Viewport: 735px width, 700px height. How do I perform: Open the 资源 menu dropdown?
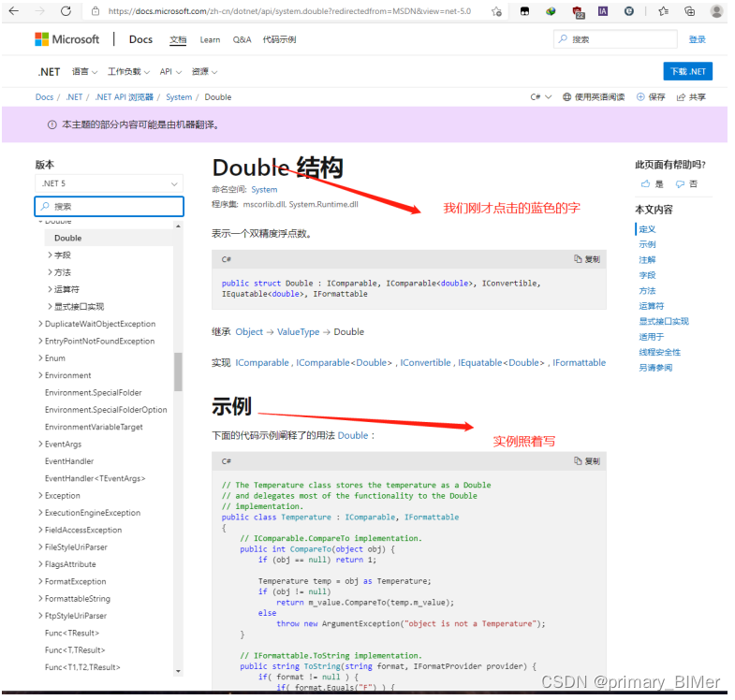[204, 72]
